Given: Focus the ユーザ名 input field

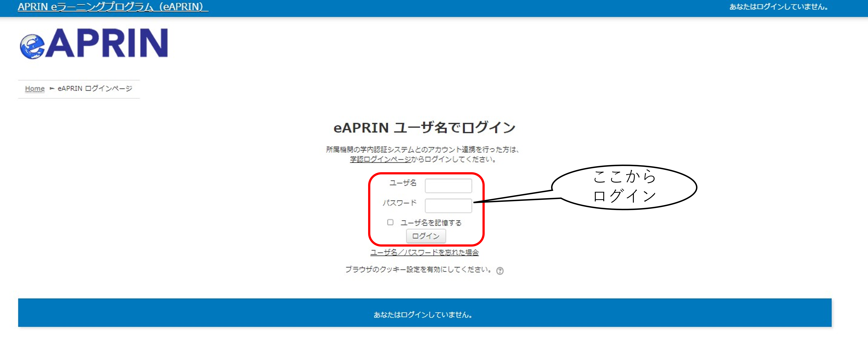Looking at the screenshot, I should pyautogui.click(x=448, y=186).
